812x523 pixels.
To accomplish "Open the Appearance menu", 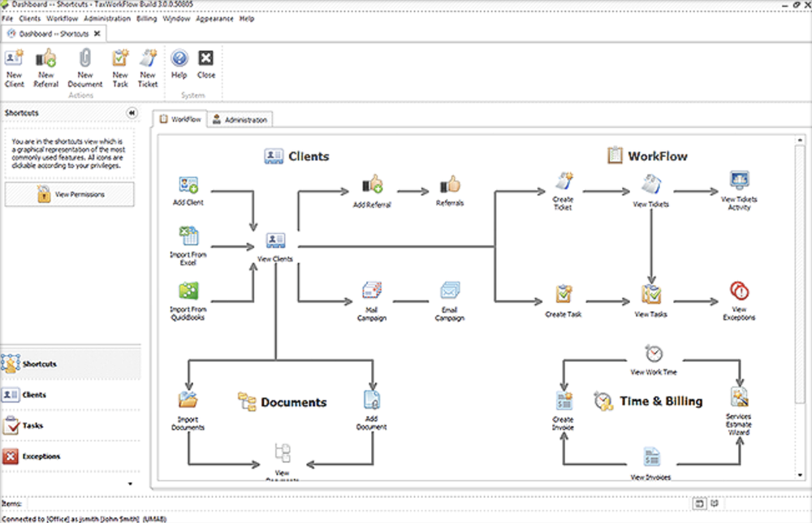I will coord(214,18).
